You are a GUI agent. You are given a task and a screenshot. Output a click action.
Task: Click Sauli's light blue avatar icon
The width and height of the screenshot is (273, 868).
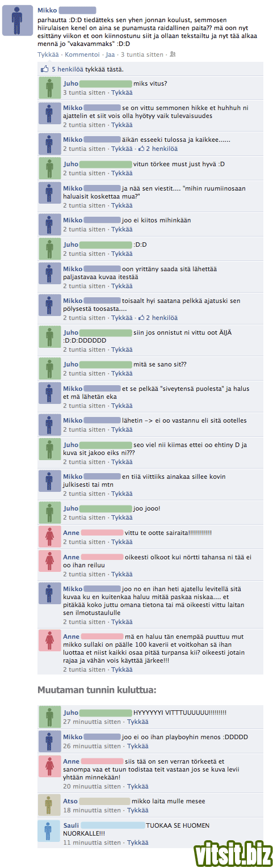click(50, 831)
